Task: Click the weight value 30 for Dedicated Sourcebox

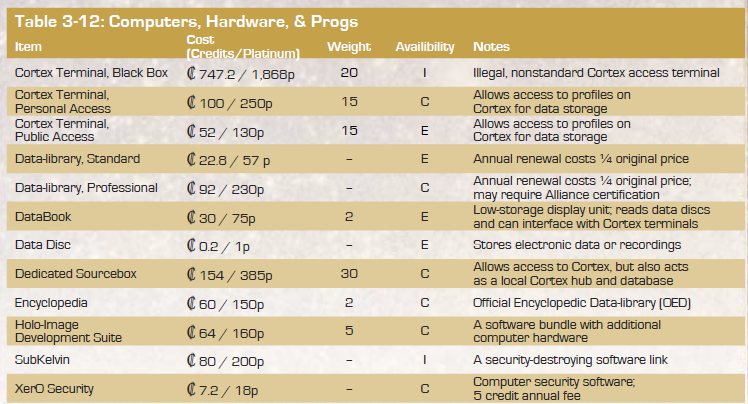Action: pos(349,274)
